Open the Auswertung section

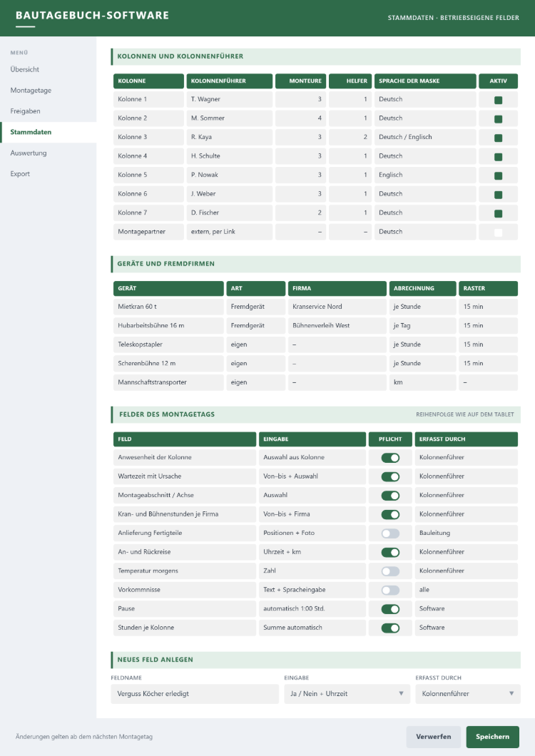pyautogui.click(x=49, y=153)
